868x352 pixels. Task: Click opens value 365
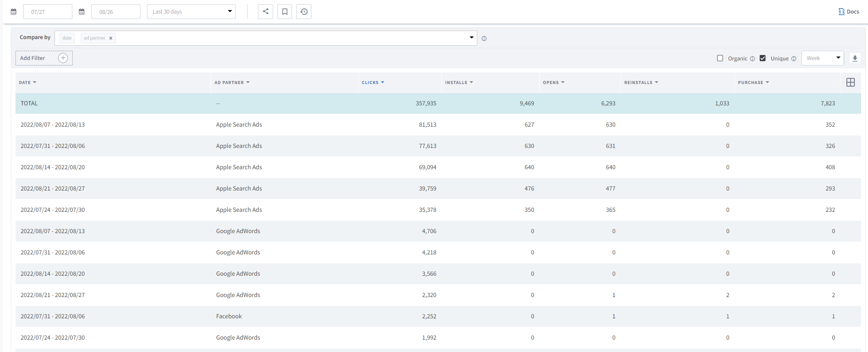point(610,210)
